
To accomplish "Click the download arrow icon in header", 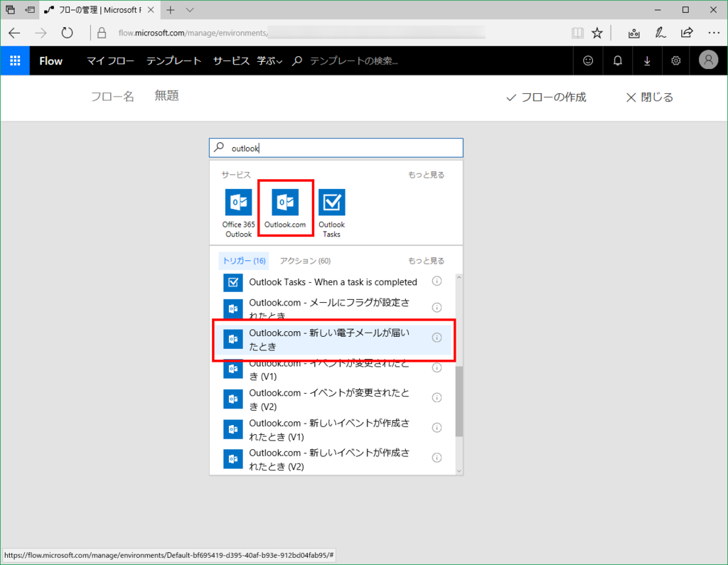I will point(647,61).
